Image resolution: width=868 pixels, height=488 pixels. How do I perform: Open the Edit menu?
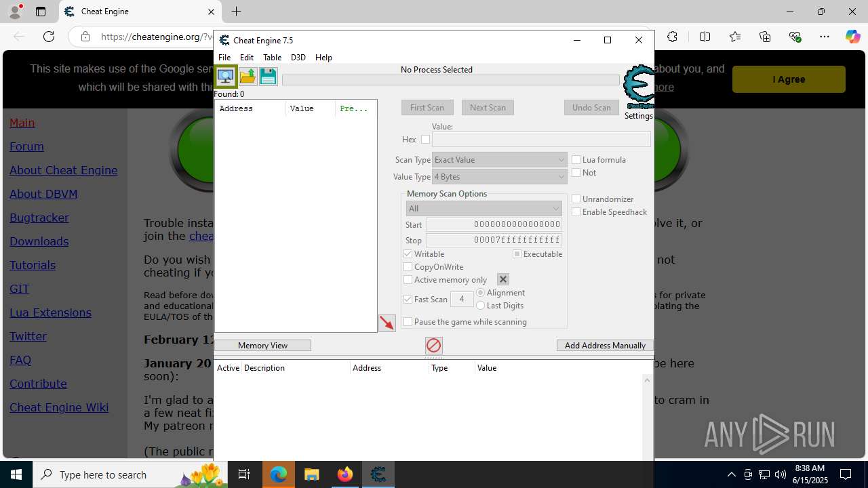[247, 58]
